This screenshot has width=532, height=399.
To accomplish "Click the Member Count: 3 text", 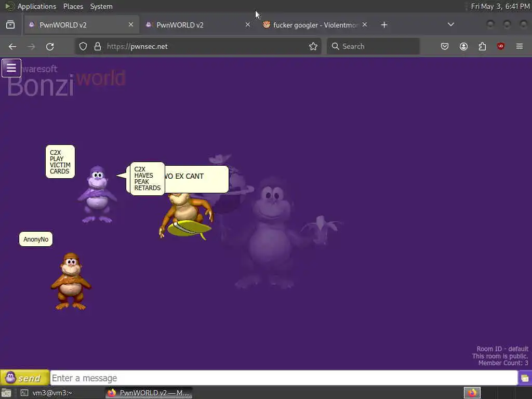I will click(x=503, y=363).
